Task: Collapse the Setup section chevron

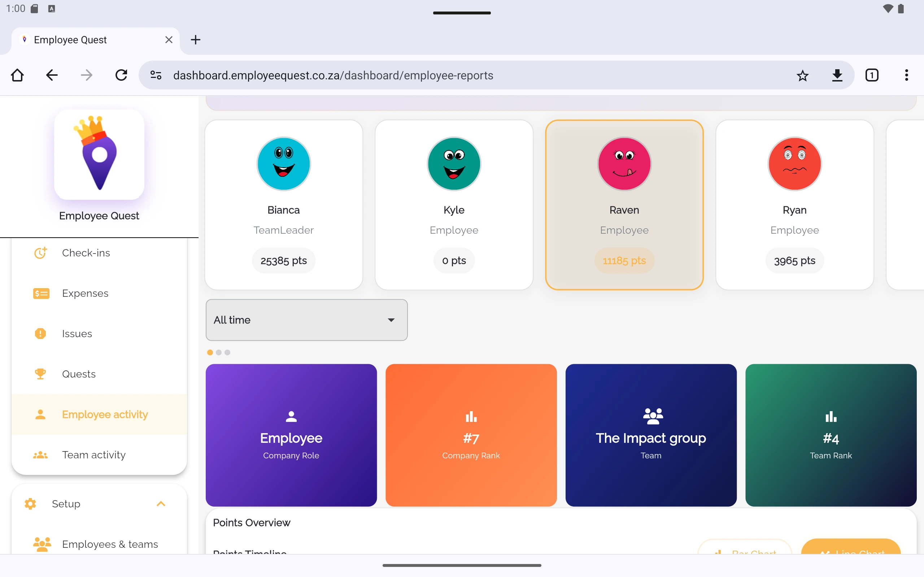Action: pyautogui.click(x=161, y=504)
